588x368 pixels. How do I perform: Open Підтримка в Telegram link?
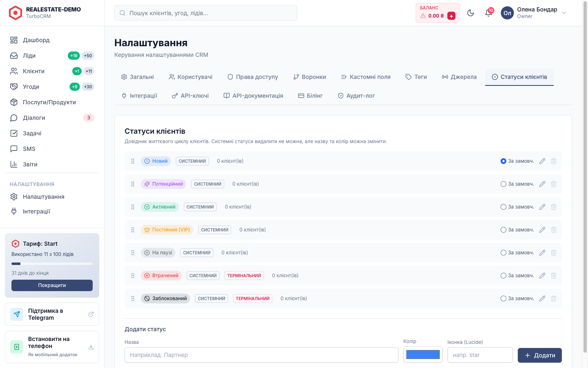[52, 314]
